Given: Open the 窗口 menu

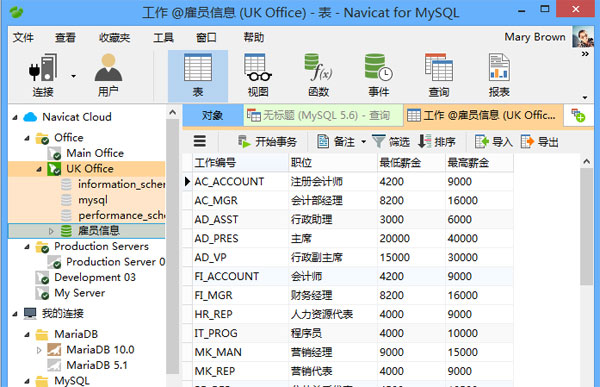Looking at the screenshot, I should (x=206, y=38).
